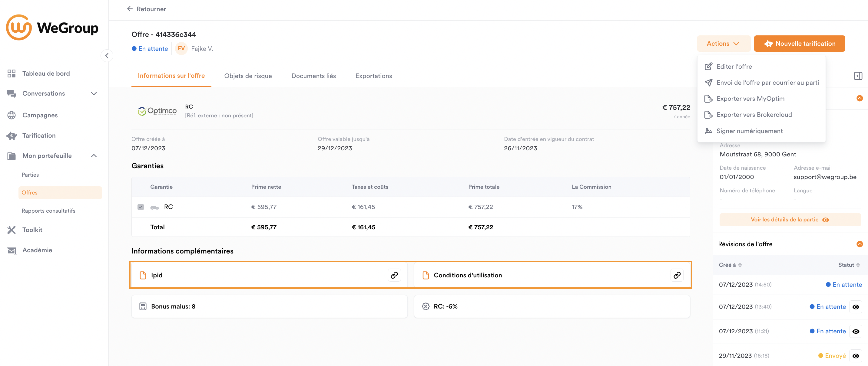Select Offres in the sidebar

(x=60, y=193)
